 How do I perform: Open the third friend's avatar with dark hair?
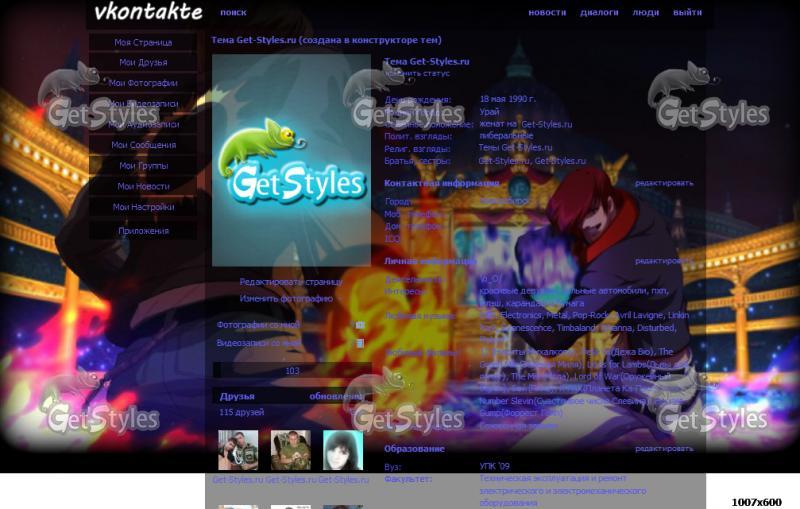[x=342, y=450]
